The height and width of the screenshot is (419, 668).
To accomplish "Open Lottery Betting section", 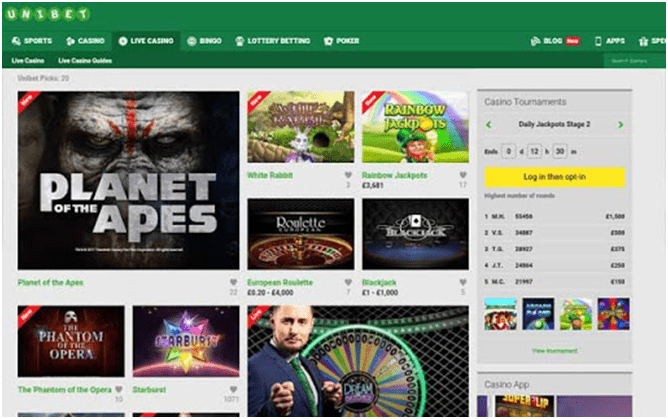I will click(273, 41).
